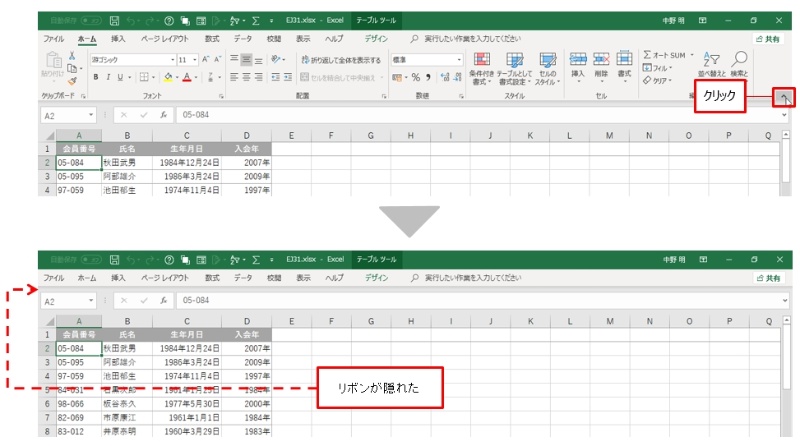Viewport: 800px width, 446px height.
Task: Toggle italic formatting with the I button
Action: point(108,77)
